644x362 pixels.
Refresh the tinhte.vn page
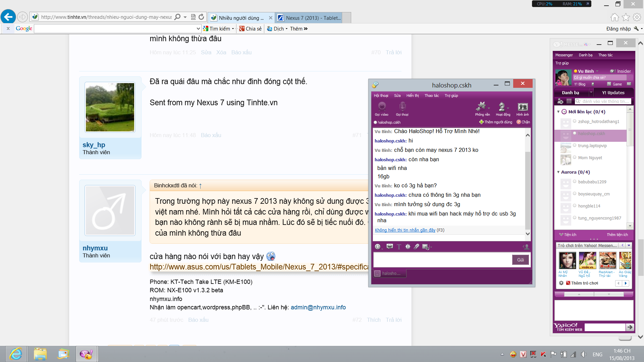(x=201, y=17)
